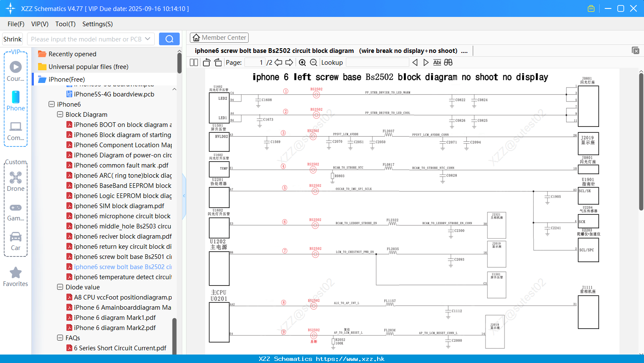Open iphone6 temperature detect circuit file
This screenshot has height=363, width=644.
[119, 277]
